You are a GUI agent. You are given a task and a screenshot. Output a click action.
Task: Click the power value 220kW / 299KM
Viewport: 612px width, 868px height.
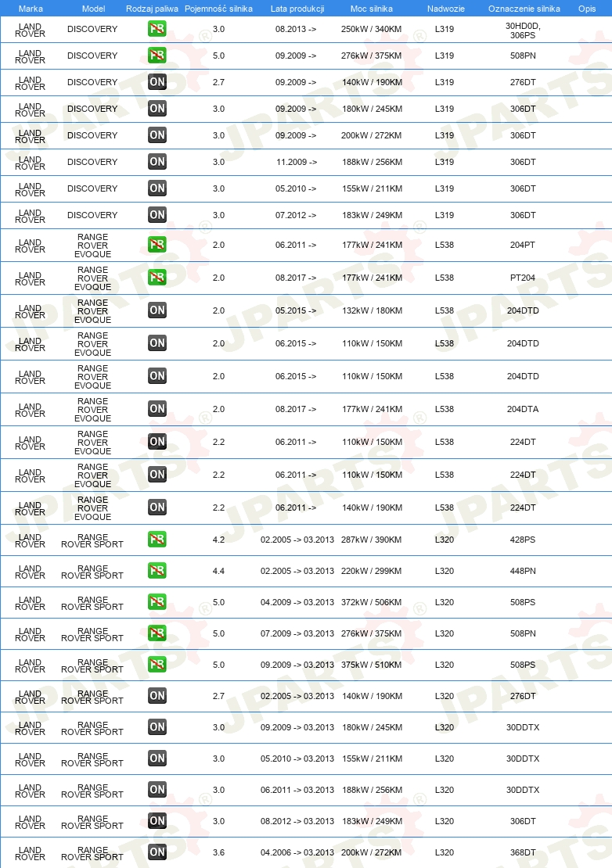(372, 571)
